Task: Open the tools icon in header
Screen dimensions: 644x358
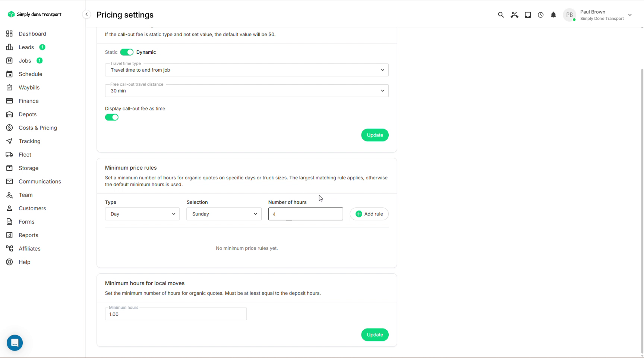Action: 514,15
